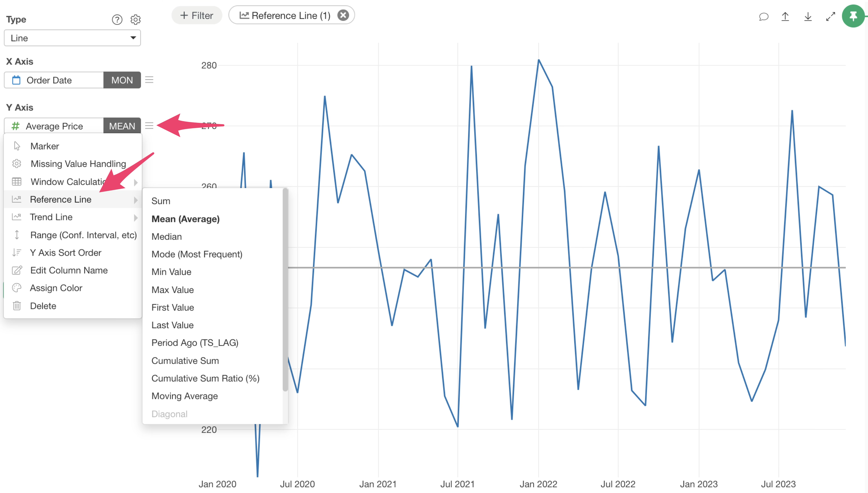Expand chart to full screen
This screenshot has width=868, height=493.
pos(830,17)
